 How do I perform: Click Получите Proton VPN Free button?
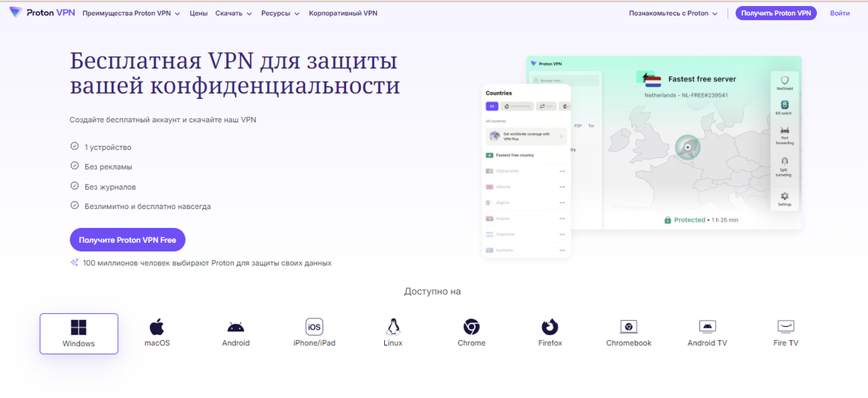tap(127, 240)
